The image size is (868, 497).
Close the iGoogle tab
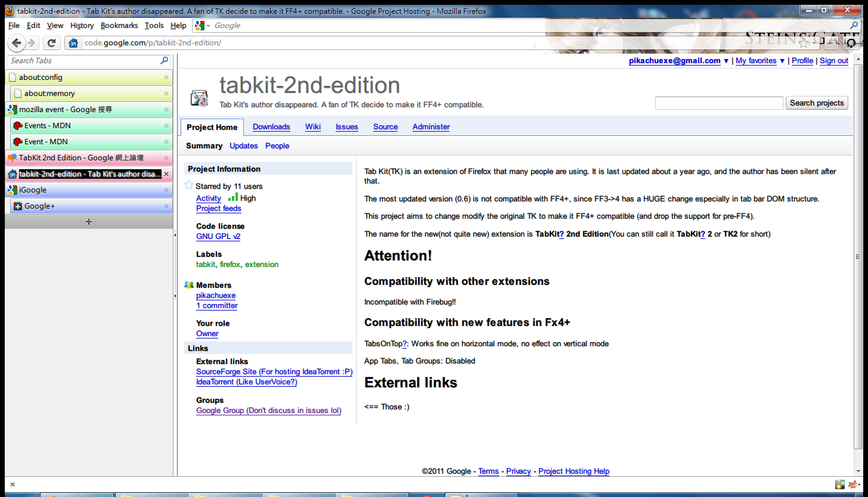click(166, 190)
